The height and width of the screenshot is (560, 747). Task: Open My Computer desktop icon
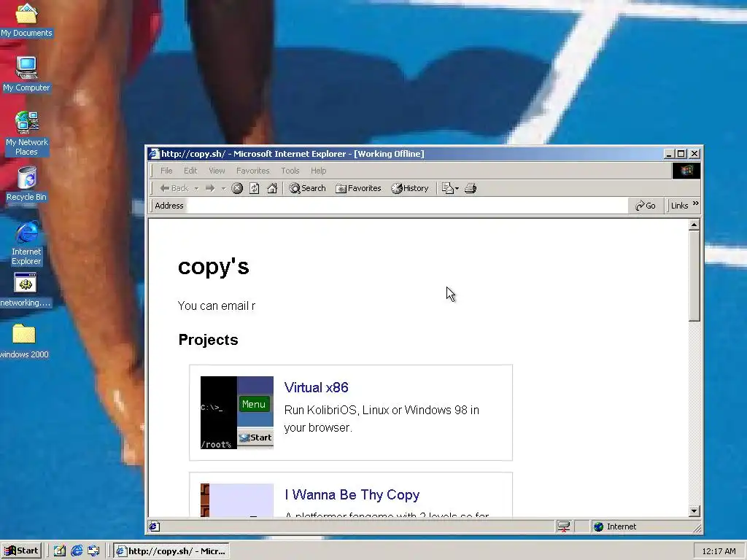pos(26,74)
